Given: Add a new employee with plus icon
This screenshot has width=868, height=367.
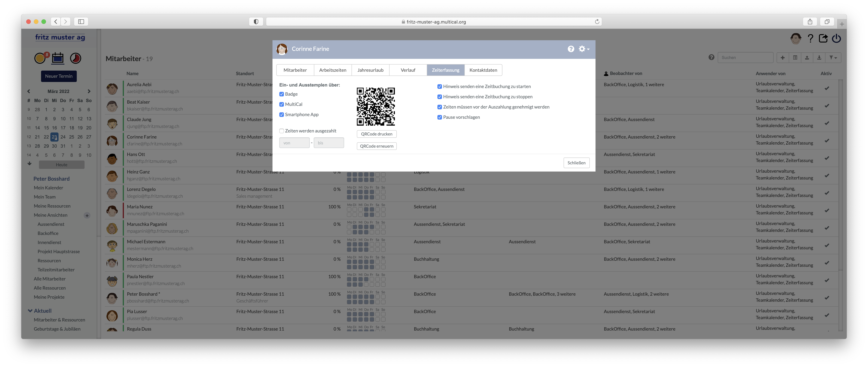Looking at the screenshot, I should [x=782, y=57].
